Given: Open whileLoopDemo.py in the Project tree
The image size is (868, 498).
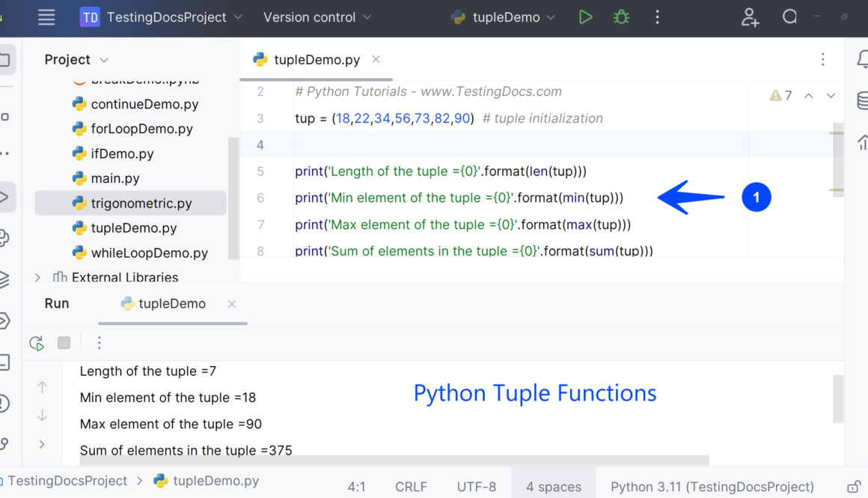Looking at the screenshot, I should tap(149, 253).
